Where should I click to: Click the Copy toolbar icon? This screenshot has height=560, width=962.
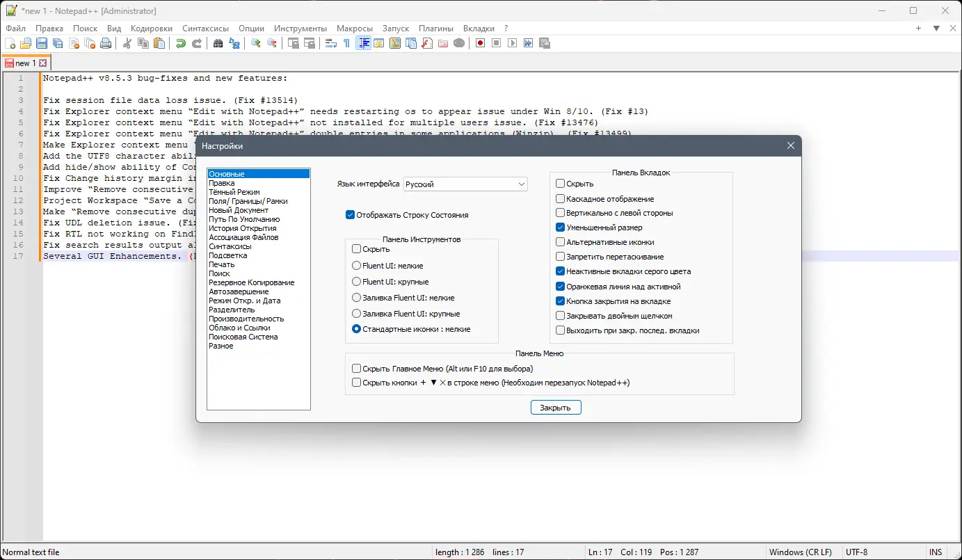143,43
